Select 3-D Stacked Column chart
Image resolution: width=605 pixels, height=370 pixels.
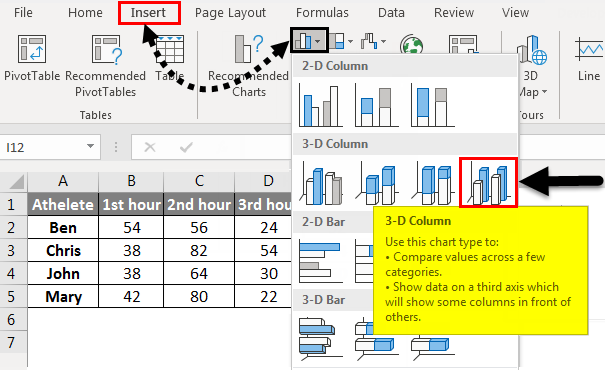click(x=377, y=183)
